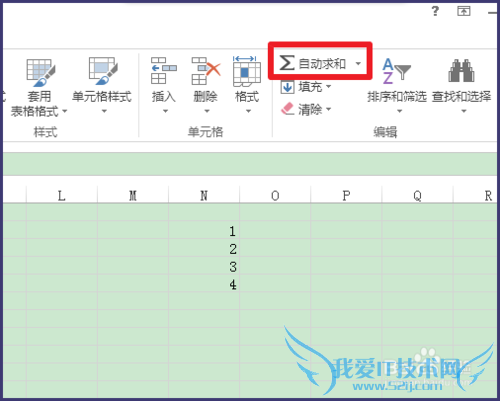Expand the 表格格式 dropdown arrow

tap(65, 111)
